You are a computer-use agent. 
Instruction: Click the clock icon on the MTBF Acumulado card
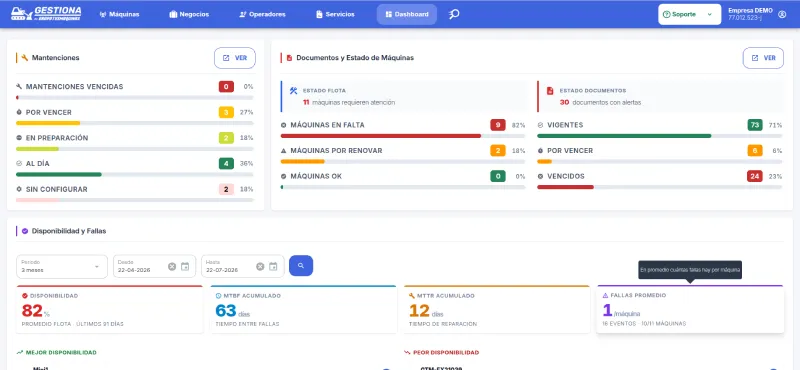coord(218,295)
